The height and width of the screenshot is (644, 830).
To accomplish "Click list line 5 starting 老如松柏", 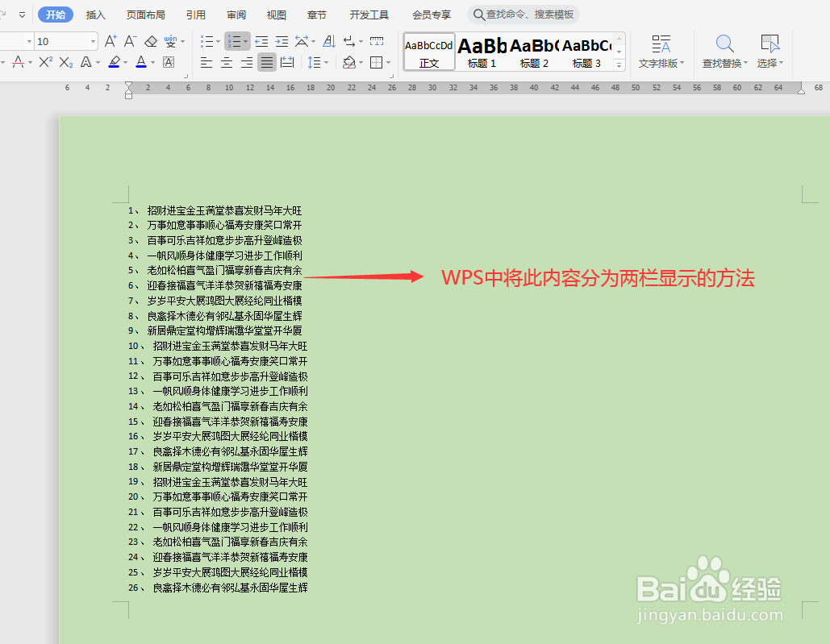I will point(215,270).
